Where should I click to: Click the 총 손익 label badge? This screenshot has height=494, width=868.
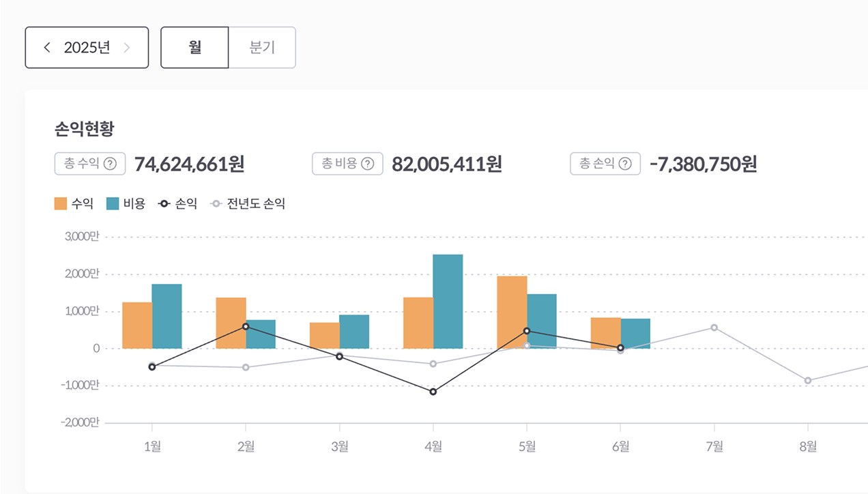pyautogui.click(x=605, y=164)
